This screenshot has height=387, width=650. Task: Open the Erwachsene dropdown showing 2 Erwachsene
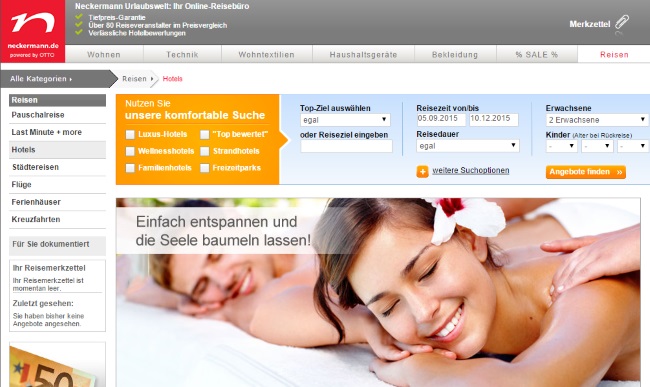click(x=597, y=120)
